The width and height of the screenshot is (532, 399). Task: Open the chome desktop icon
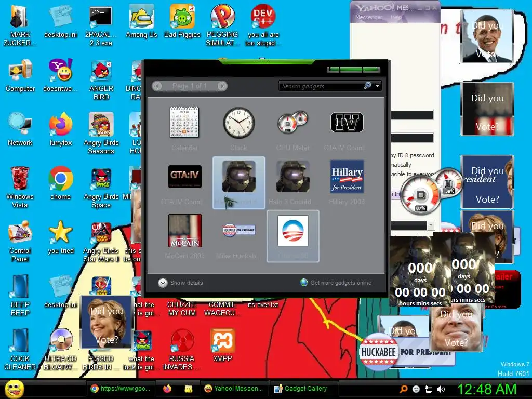point(60,183)
